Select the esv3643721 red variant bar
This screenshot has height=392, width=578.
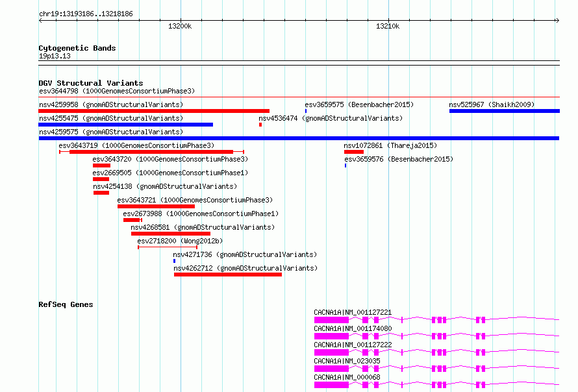point(157,206)
